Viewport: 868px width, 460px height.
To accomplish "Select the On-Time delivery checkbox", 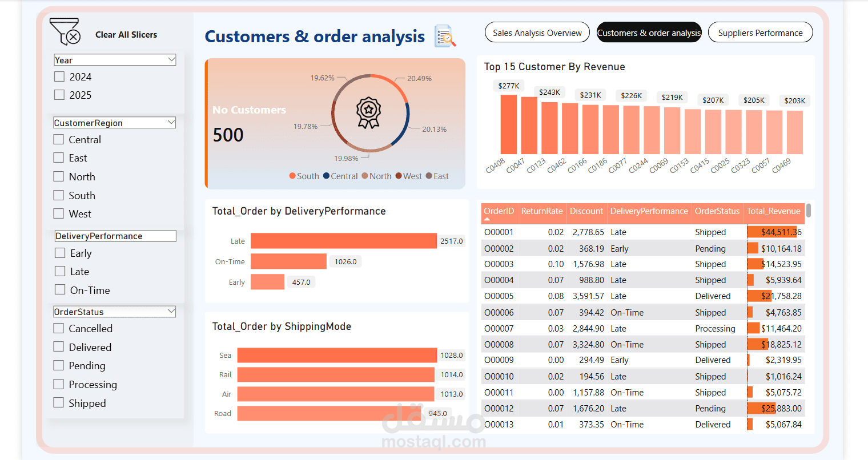I will coord(60,290).
